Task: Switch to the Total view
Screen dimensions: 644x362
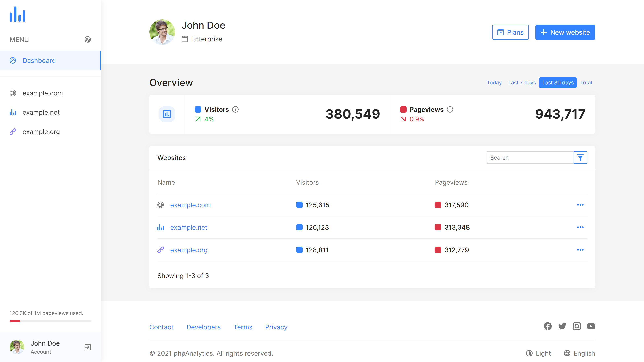Action: click(x=586, y=82)
